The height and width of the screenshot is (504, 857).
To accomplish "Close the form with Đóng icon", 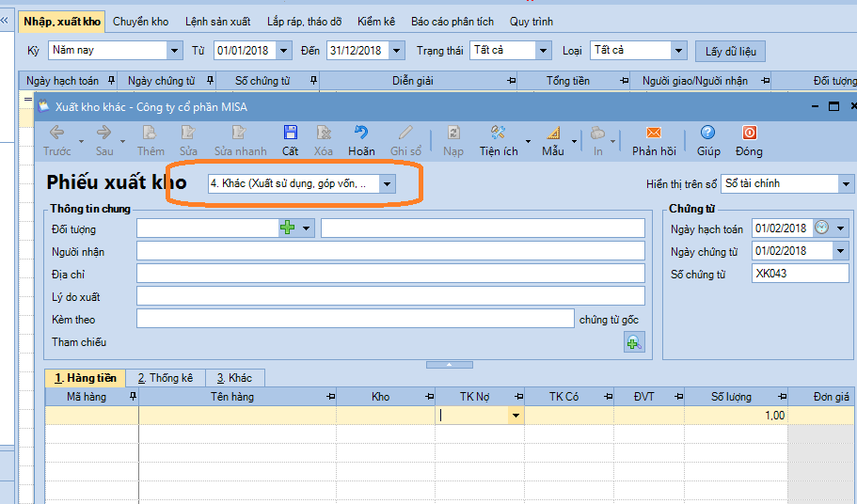I will coord(749,133).
